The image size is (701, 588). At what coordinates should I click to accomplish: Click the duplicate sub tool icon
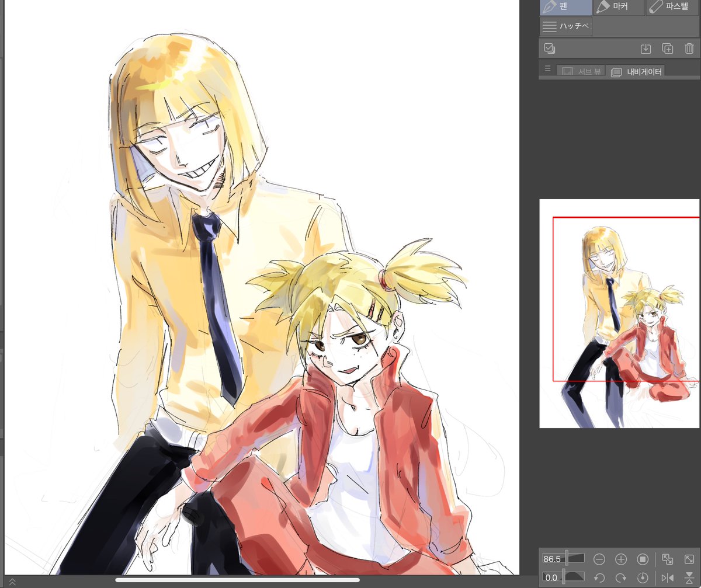667,48
